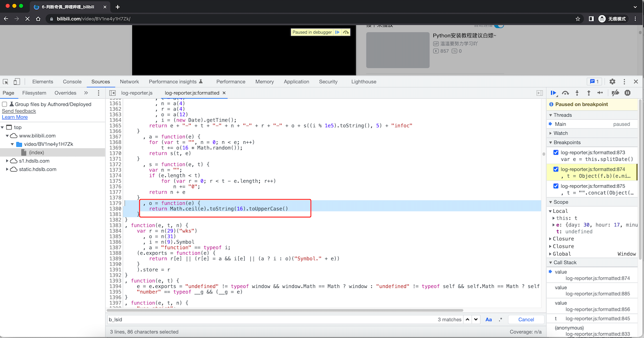The width and height of the screenshot is (644, 338).
Task: Click the Step icon in debugger toolbar
Action: [x=600, y=93]
